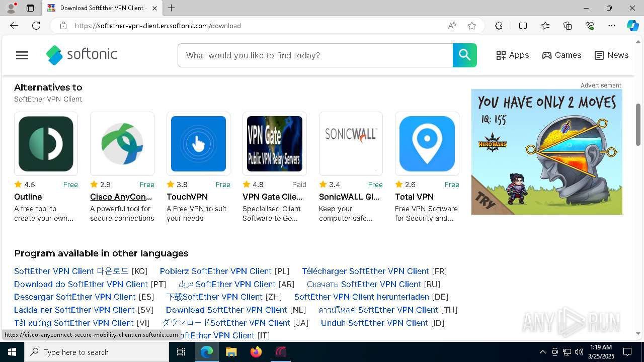The height and width of the screenshot is (362, 644).
Task: Open the Outline app thumbnail
Action: (46, 144)
